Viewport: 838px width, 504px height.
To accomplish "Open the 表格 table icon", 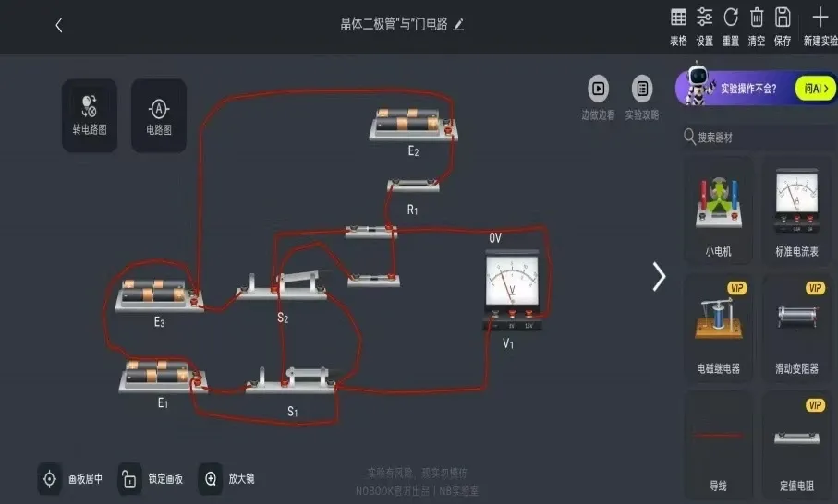I will click(678, 18).
